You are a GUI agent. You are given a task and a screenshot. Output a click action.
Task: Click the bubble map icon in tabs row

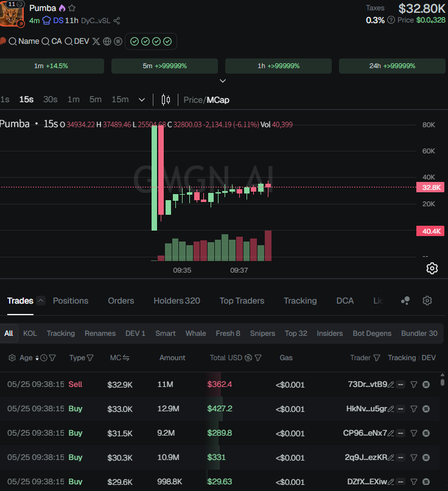tap(405, 301)
